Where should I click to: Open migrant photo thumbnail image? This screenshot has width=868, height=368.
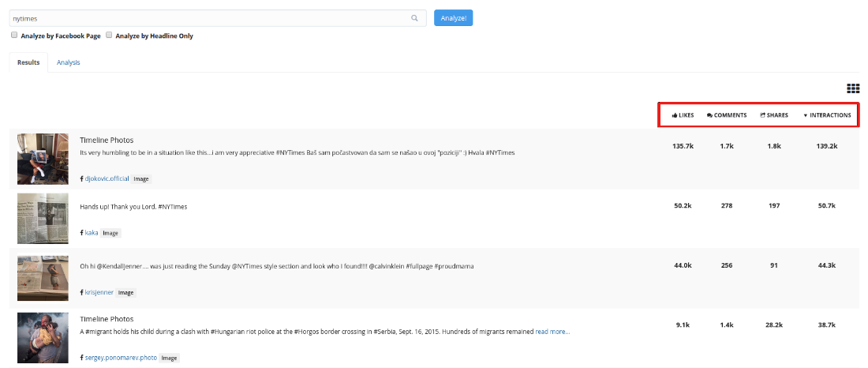click(43, 338)
